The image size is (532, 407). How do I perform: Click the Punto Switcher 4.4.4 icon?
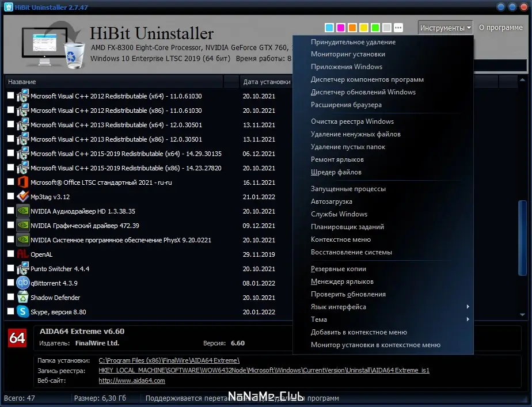click(x=22, y=268)
